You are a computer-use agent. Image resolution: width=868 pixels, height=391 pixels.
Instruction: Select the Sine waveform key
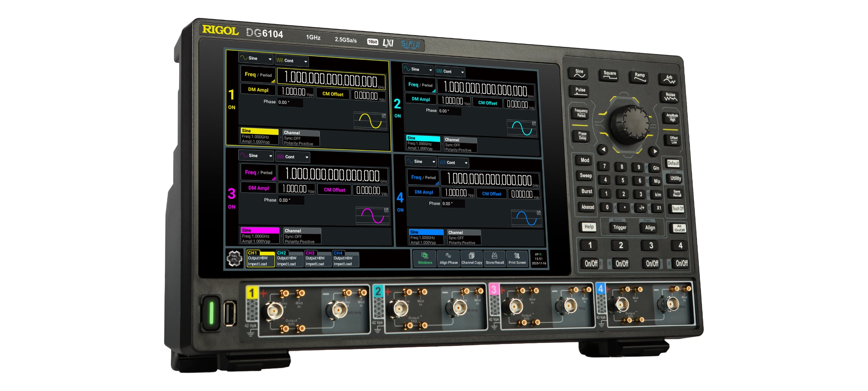[579, 73]
